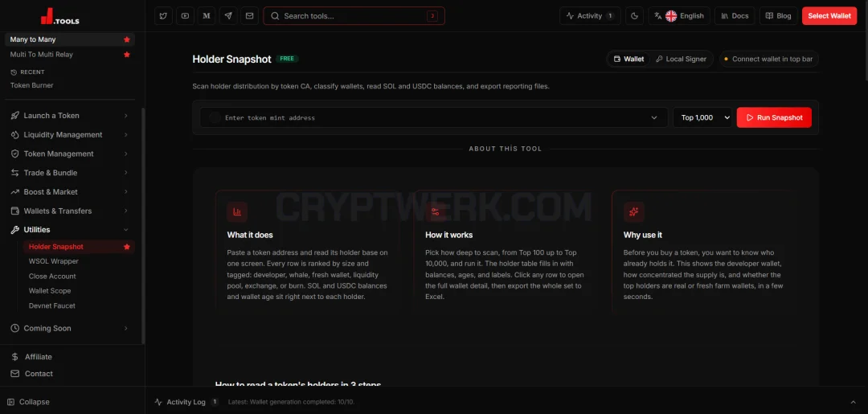Open the Twitter social link icon
The width and height of the screenshot is (868, 414).
tap(163, 15)
